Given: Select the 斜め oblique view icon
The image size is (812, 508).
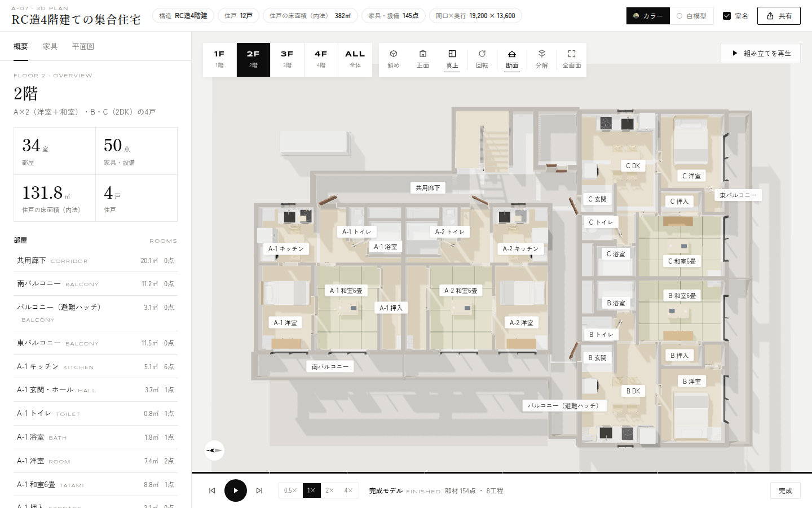Looking at the screenshot, I should click(x=394, y=59).
